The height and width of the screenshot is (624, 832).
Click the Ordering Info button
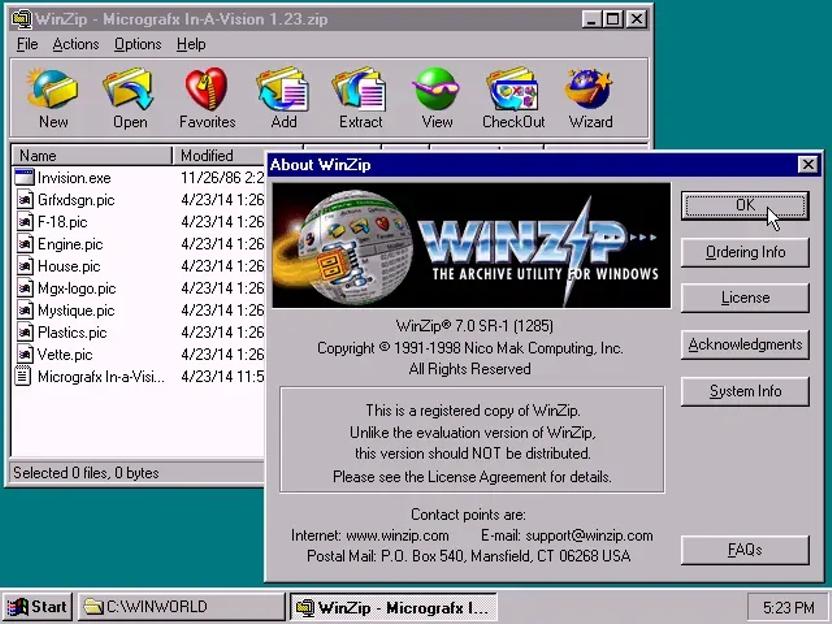pyautogui.click(x=745, y=252)
